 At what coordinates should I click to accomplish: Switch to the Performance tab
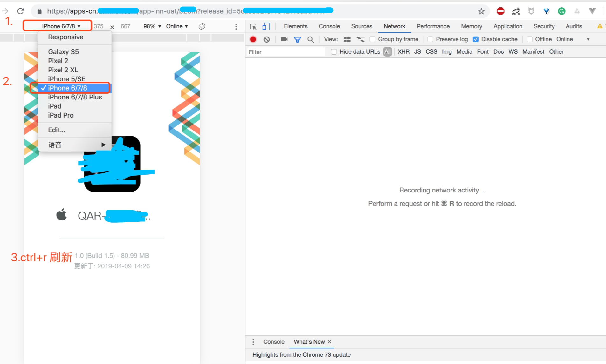pos(433,26)
